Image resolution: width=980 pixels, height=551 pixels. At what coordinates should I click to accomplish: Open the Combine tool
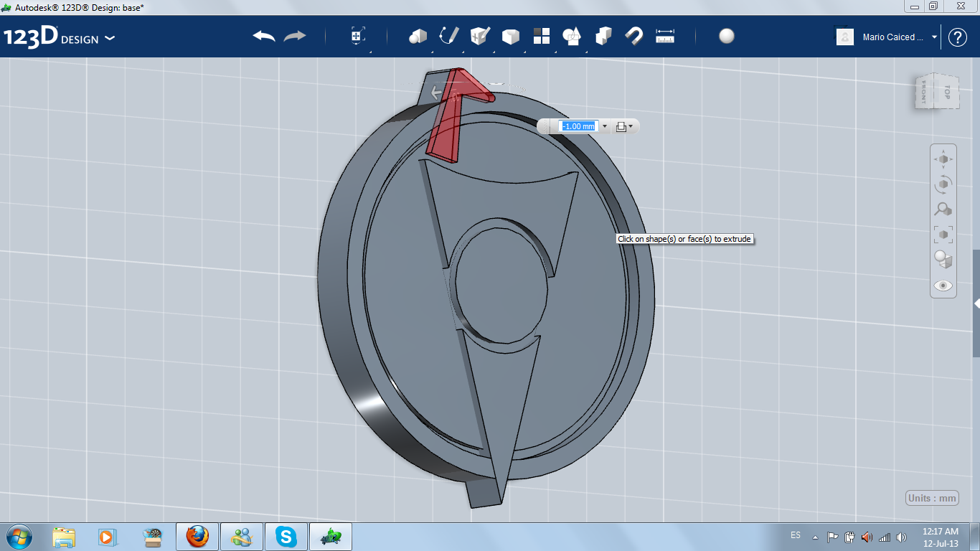pos(603,36)
